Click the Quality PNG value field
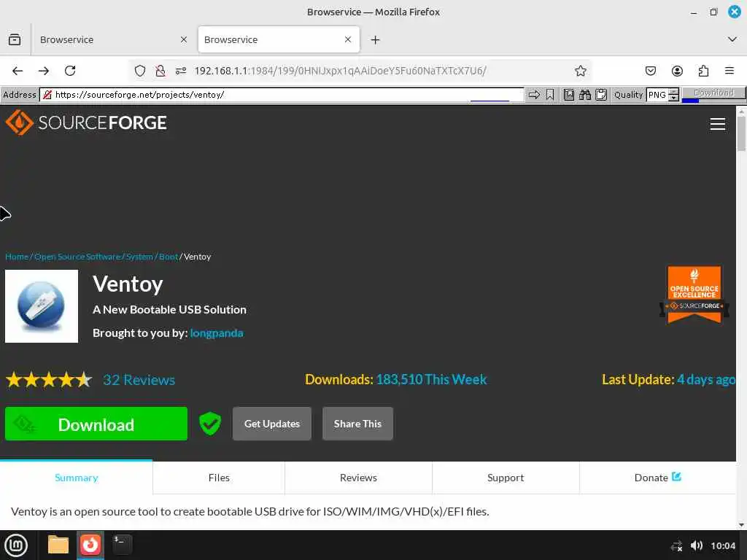This screenshot has height=560, width=747. pos(657,95)
